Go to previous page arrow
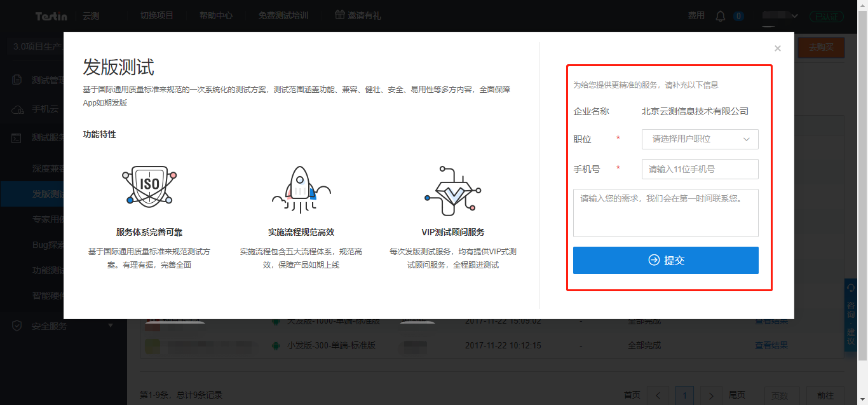The width and height of the screenshot is (868, 405). click(659, 395)
